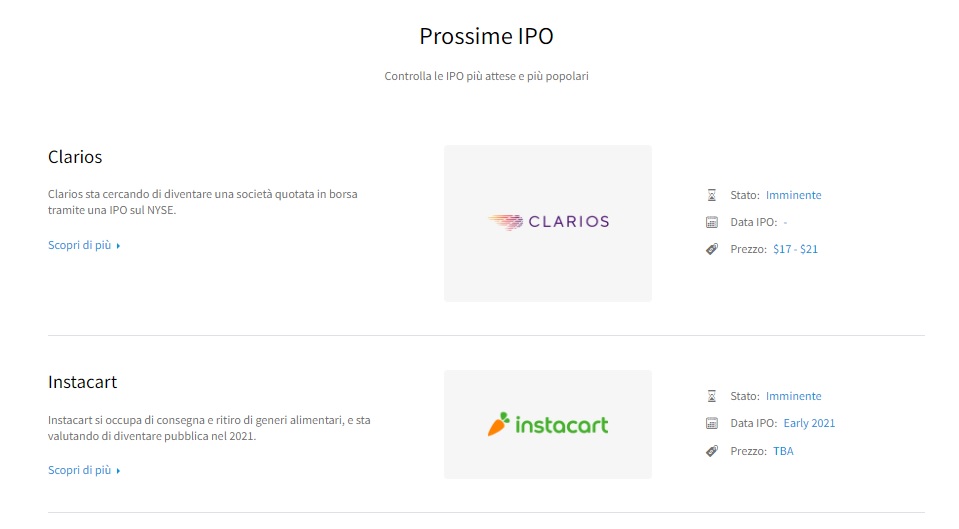Click the Instacart heading title
This screenshot has width=959, height=529.
click(82, 382)
